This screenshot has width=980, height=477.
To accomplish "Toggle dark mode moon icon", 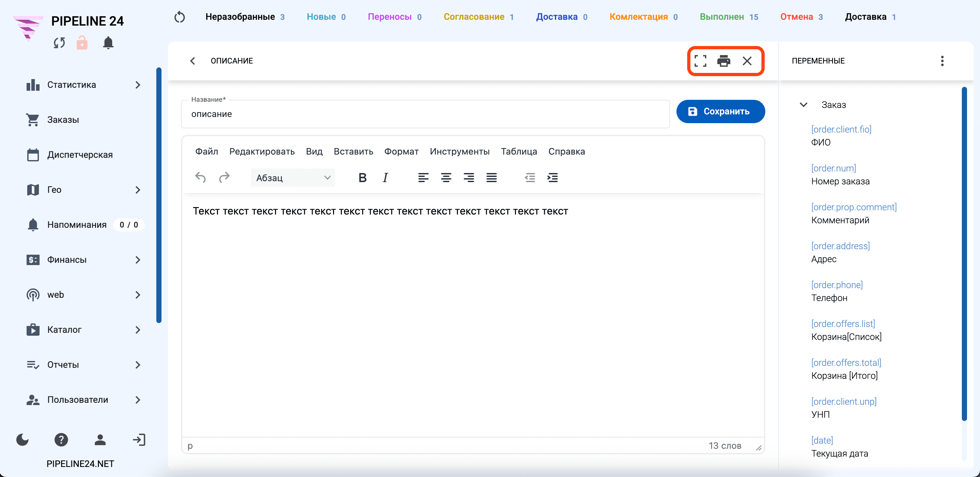I will pos(22,440).
